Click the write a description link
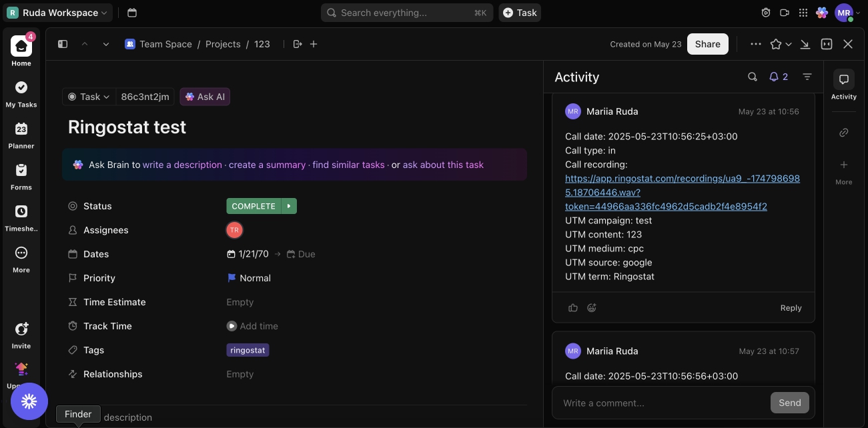Image resolution: width=868 pixels, height=428 pixels. pyautogui.click(x=182, y=165)
